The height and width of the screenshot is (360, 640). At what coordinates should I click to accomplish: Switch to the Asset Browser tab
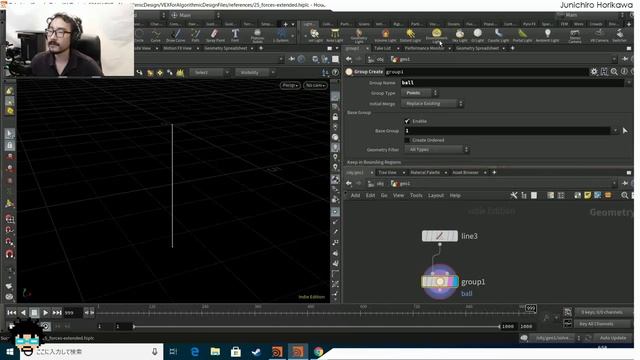(465, 173)
